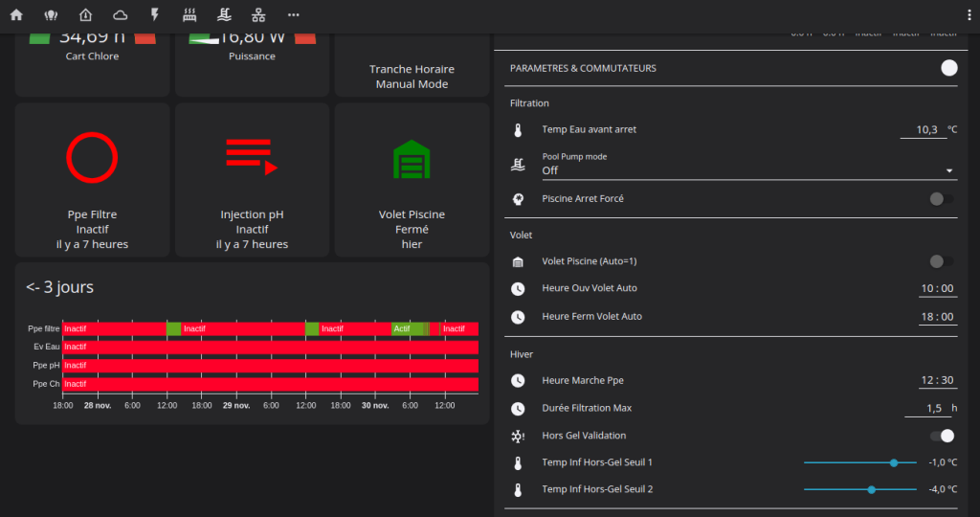
Task: Click clock icon beside Heure Ferm Volet Auto
Action: click(518, 317)
